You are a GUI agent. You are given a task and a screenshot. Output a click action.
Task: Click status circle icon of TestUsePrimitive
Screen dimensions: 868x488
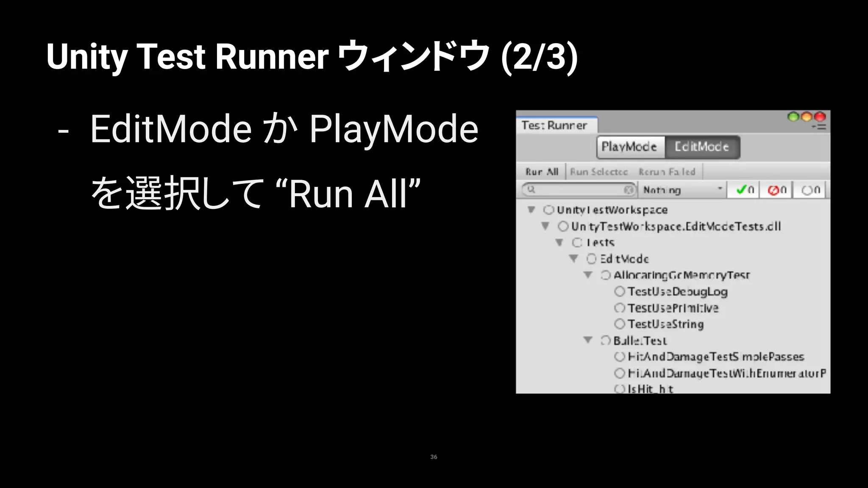[620, 308]
